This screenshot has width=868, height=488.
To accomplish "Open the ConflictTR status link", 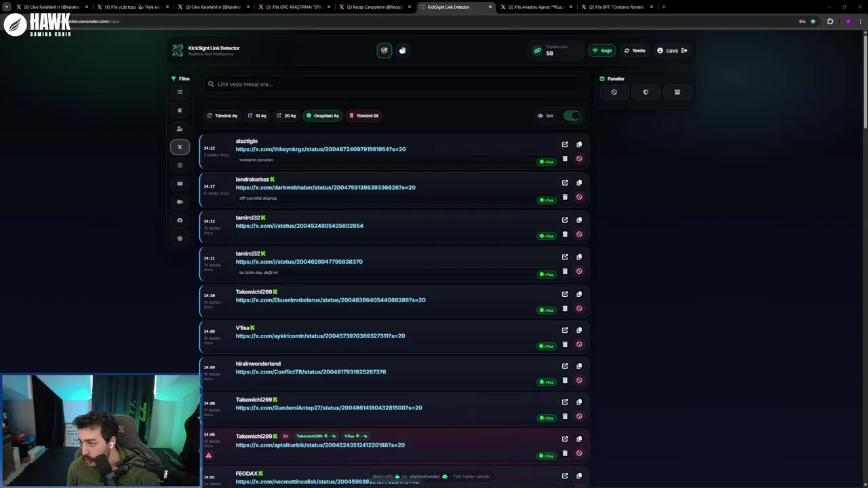I will [311, 372].
